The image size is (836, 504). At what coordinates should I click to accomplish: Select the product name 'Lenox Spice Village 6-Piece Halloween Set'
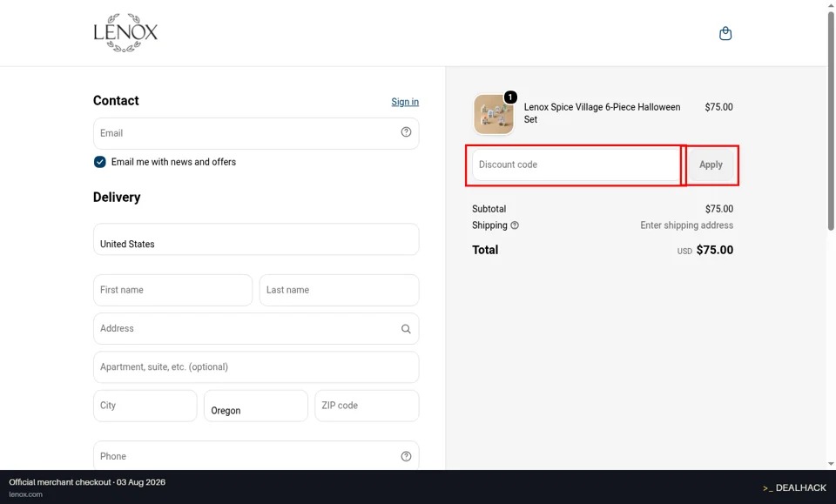[x=602, y=113]
